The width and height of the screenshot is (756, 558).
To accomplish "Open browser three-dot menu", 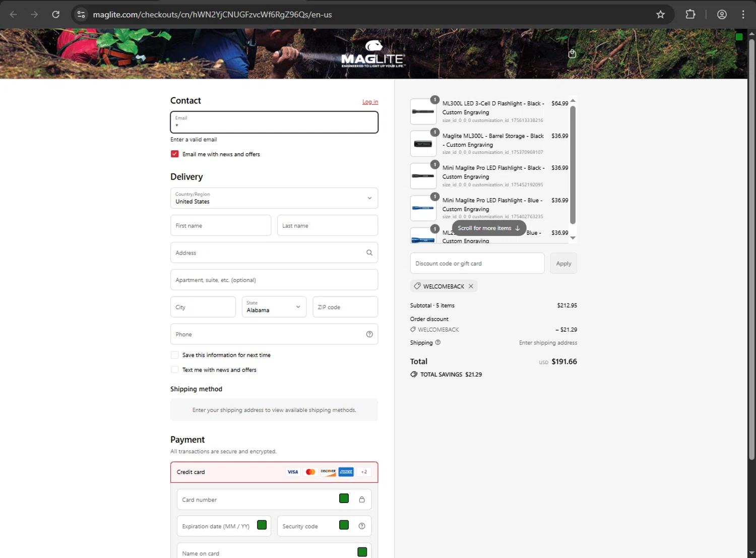I will pyautogui.click(x=743, y=15).
